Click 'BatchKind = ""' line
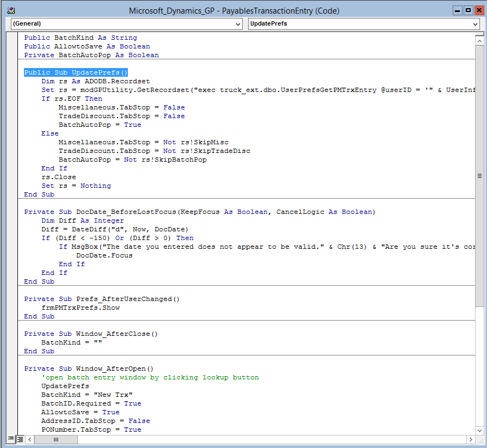487x448 pixels. [72, 342]
